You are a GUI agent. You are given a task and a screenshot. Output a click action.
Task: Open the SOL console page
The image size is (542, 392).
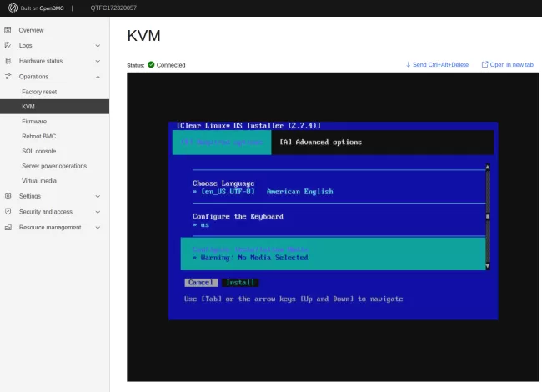pos(39,151)
